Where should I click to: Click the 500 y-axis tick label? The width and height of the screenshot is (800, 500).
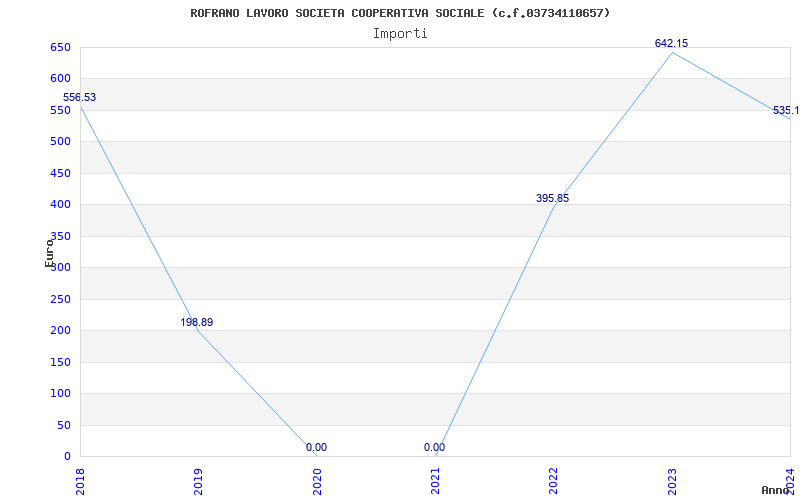pos(60,142)
